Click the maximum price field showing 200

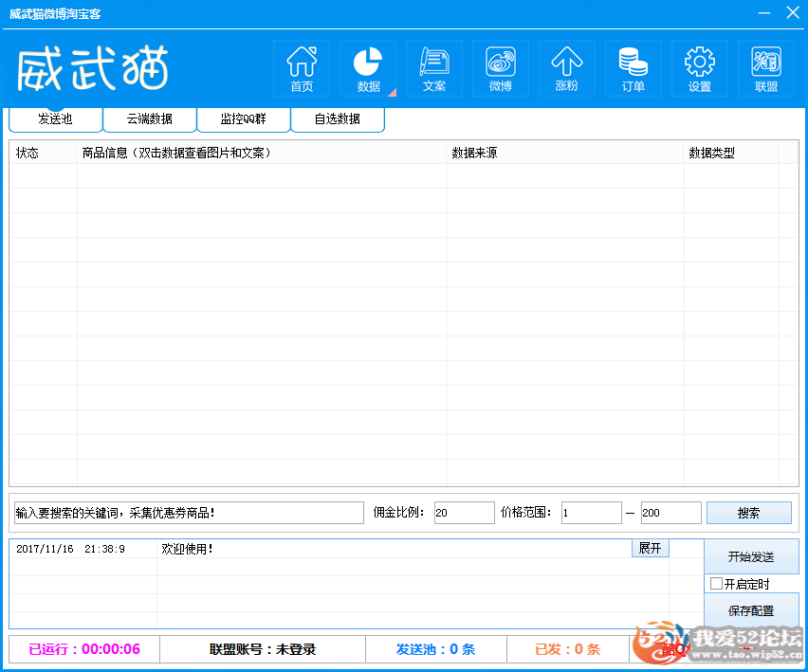click(x=670, y=513)
